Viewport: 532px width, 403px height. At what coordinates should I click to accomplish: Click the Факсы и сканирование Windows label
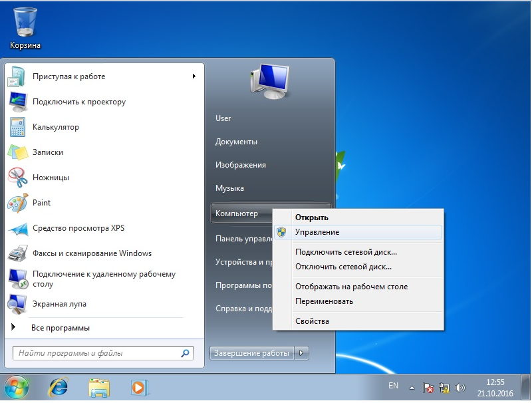point(92,253)
